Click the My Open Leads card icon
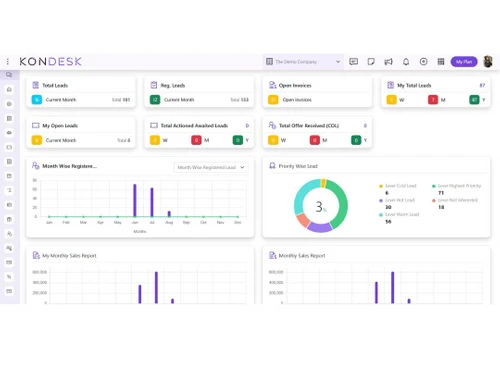This screenshot has height=375, width=500. click(x=35, y=125)
